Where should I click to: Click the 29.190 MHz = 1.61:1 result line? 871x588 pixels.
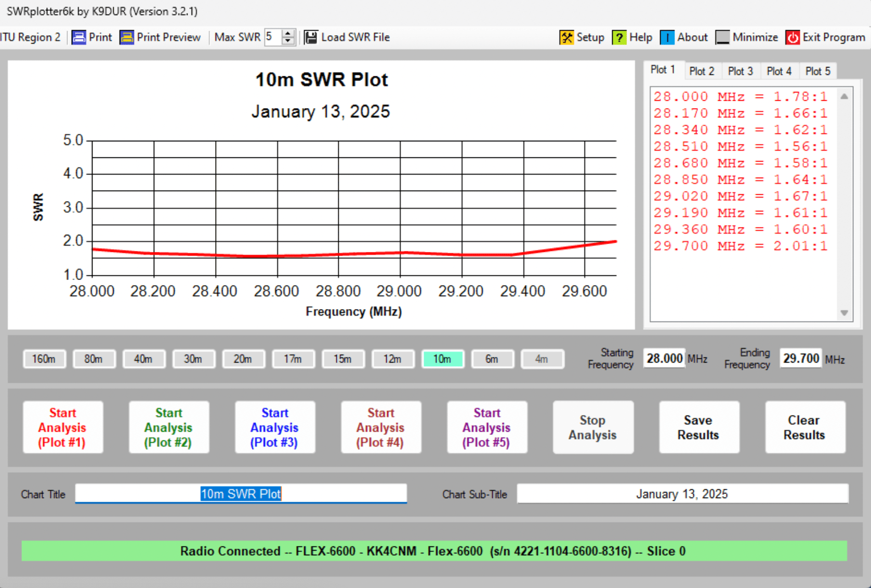[741, 213]
